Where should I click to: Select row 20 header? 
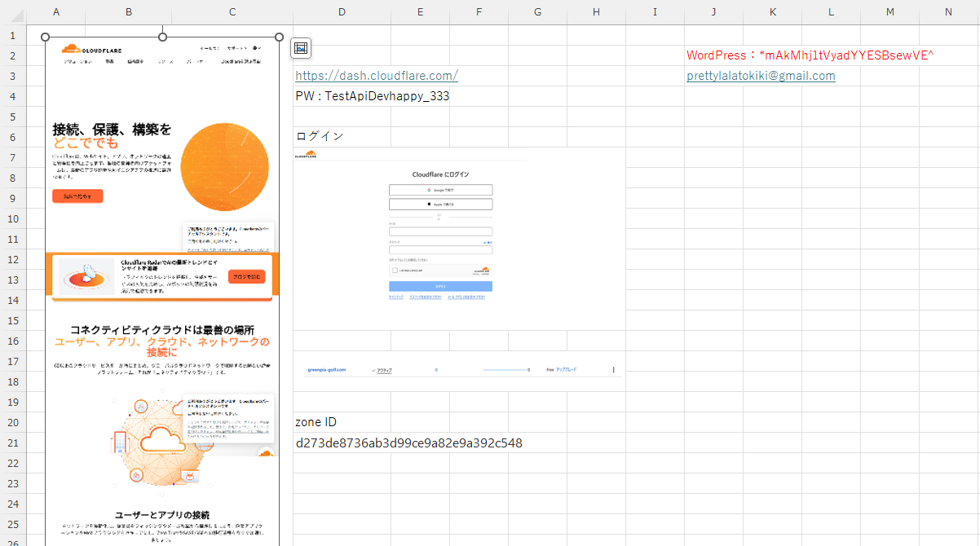point(12,422)
